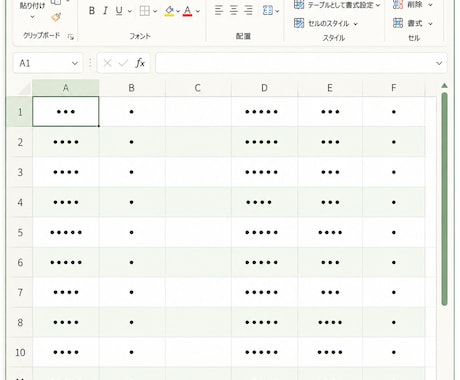Select cell E8
Viewport: 460px width, 380px height.
[330, 322]
